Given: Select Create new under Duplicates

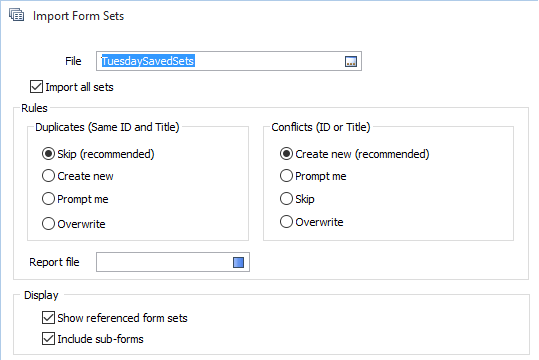Looking at the screenshot, I should click(x=48, y=176).
